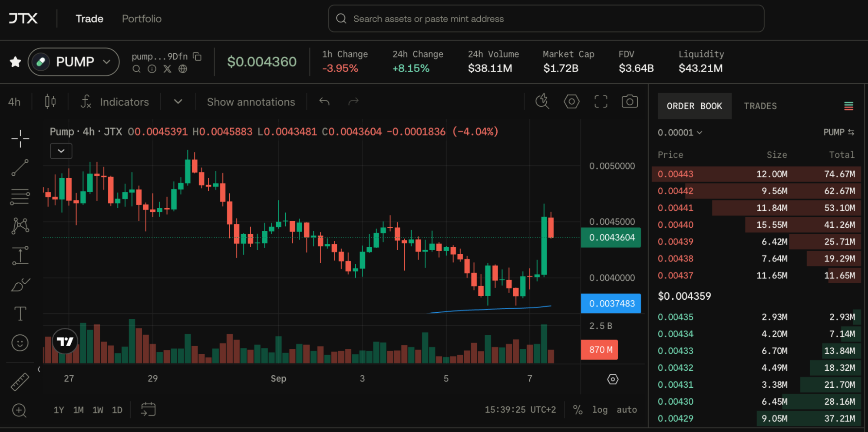Toggle percentage price scale
Image resolution: width=868 pixels, height=432 pixels.
point(578,409)
